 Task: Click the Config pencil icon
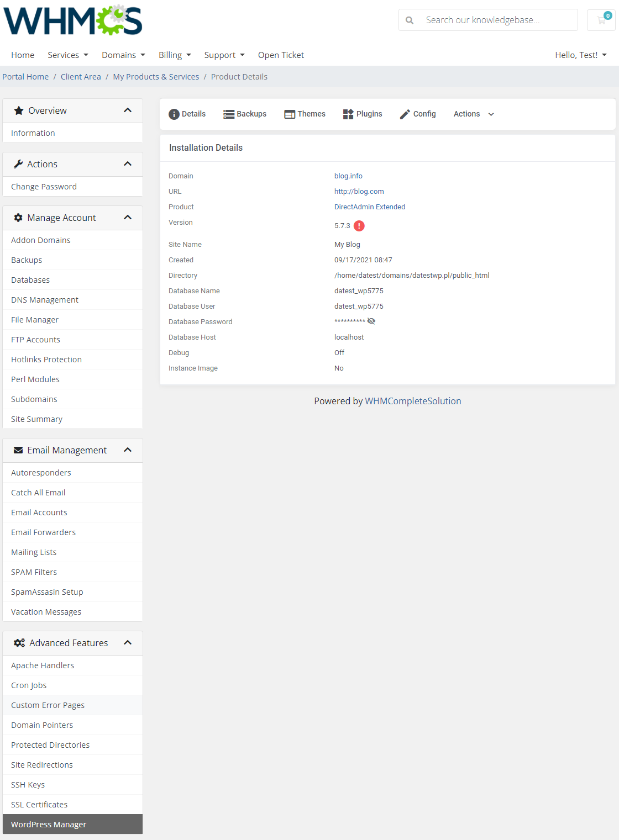pos(405,114)
